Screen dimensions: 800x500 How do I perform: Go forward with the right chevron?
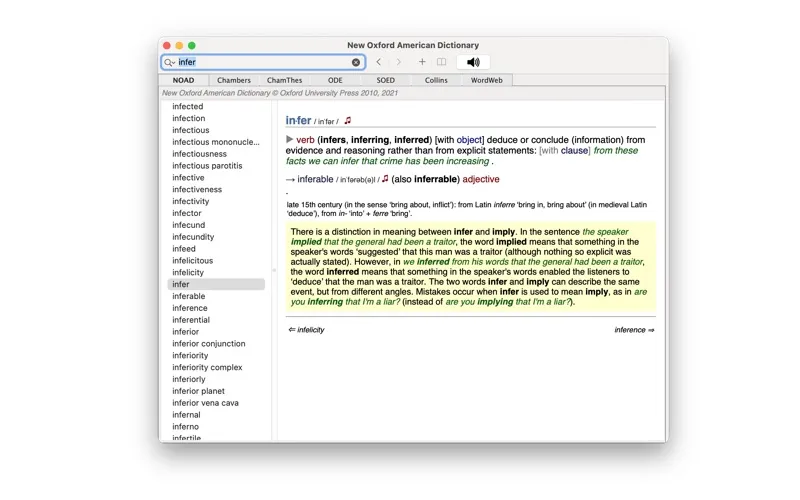click(398, 62)
